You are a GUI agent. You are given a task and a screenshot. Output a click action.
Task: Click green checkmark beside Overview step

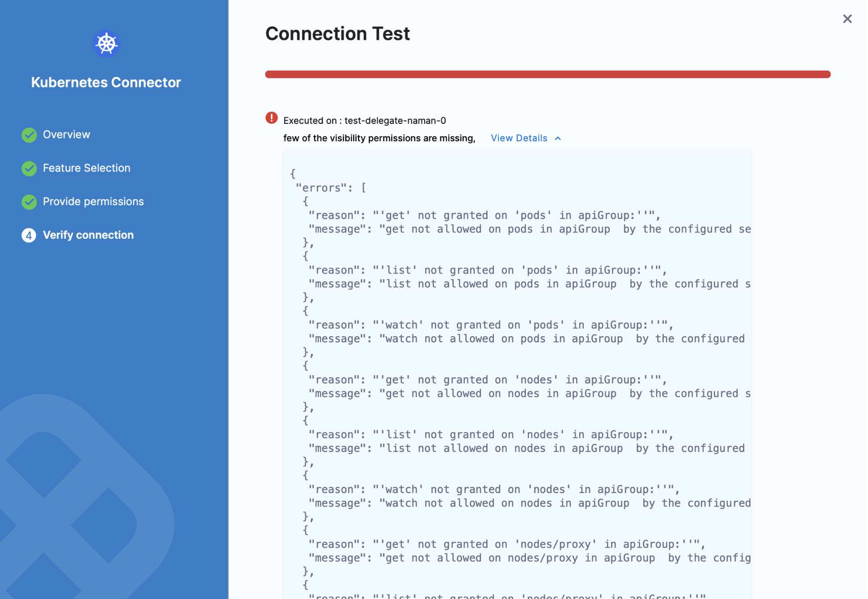[29, 135]
